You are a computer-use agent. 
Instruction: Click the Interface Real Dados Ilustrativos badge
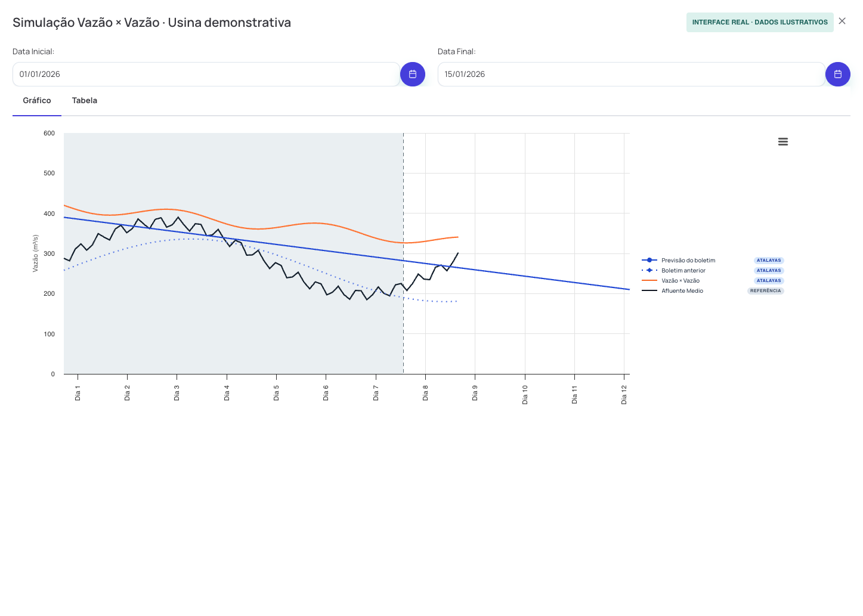click(760, 22)
